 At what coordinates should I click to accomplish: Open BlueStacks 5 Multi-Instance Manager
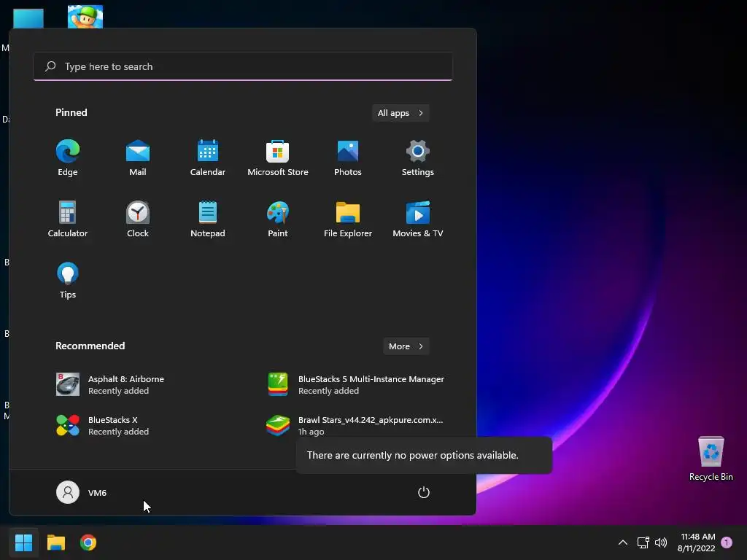356,385
